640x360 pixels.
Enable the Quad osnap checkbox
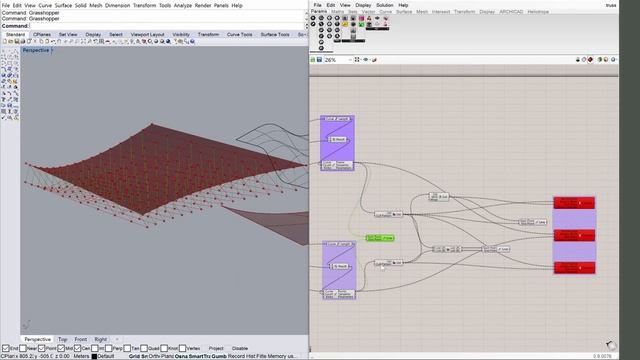(x=144, y=348)
